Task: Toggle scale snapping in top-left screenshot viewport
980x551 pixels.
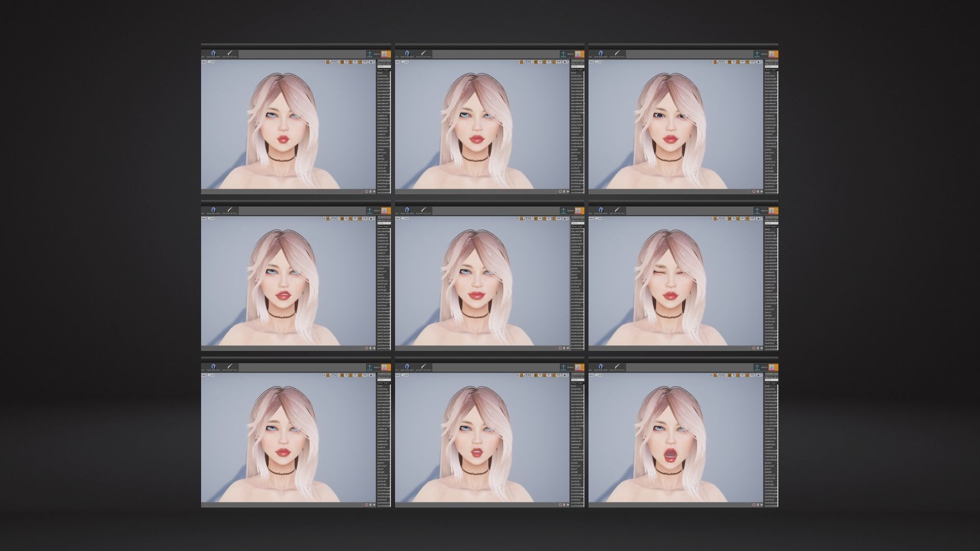Action: (x=360, y=62)
